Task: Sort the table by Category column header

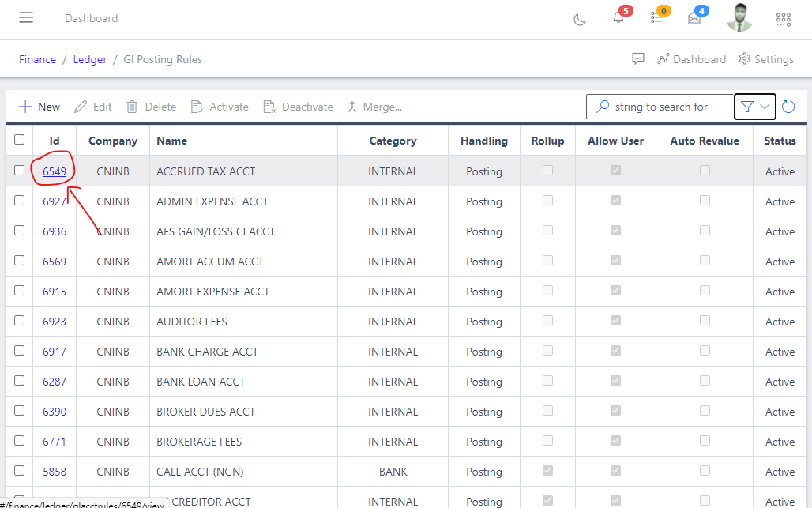Action: click(x=393, y=141)
